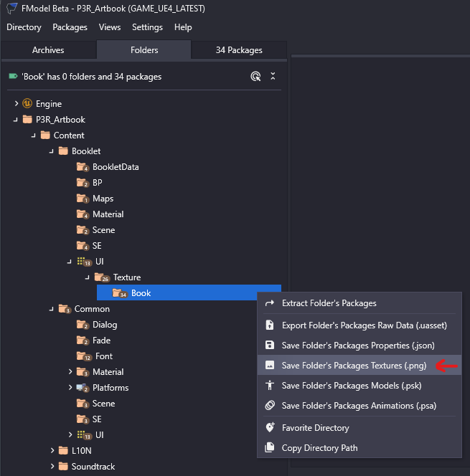The image size is (470, 476).
Task: Click the BookletData folder icon
Action: [82, 167]
